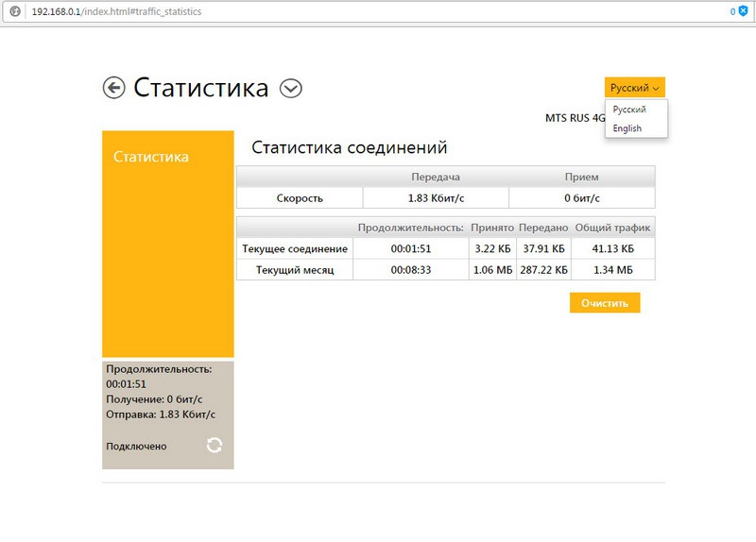Click the Текущий месяц row label

[x=295, y=269]
